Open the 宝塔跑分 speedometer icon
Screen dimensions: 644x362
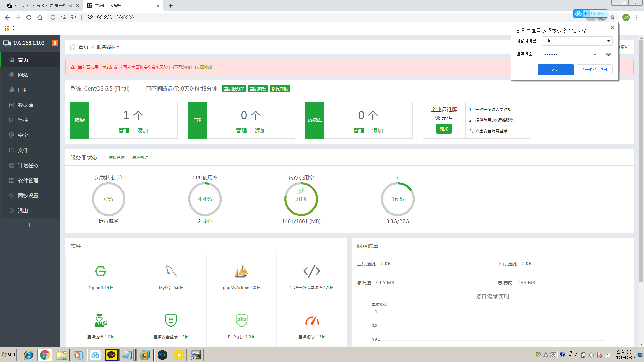312,321
